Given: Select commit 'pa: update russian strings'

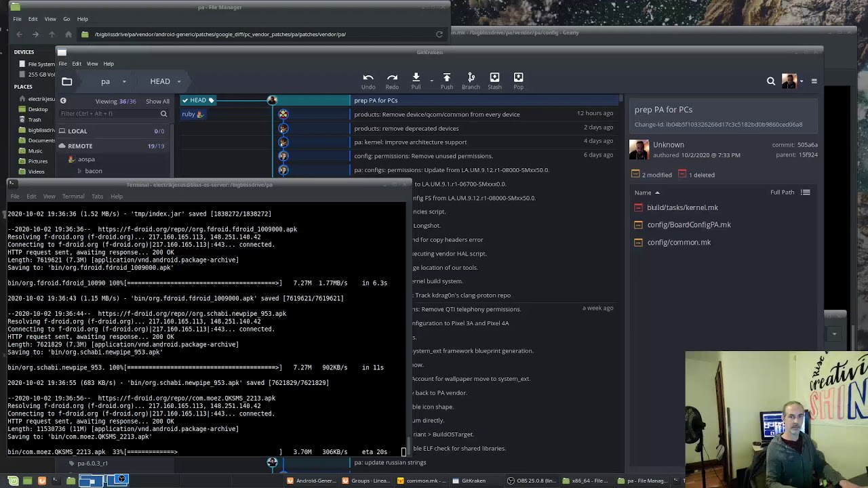Looking at the screenshot, I should [x=390, y=463].
